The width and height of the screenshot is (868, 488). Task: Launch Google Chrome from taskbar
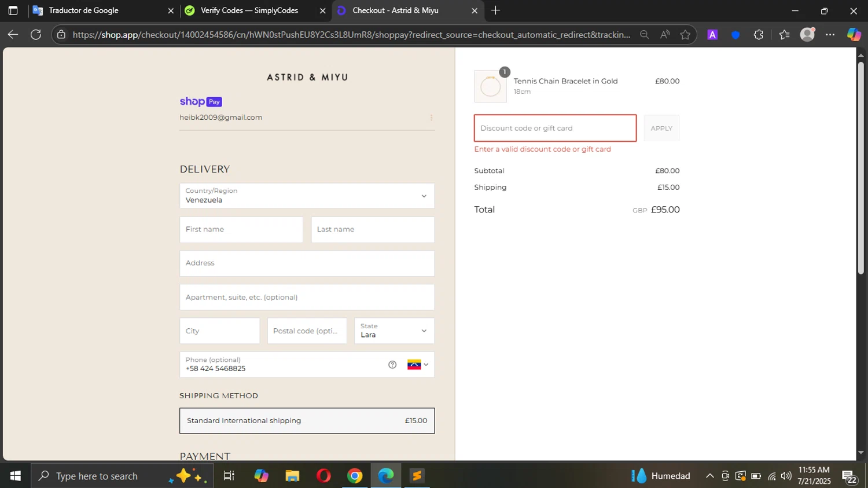(x=355, y=476)
